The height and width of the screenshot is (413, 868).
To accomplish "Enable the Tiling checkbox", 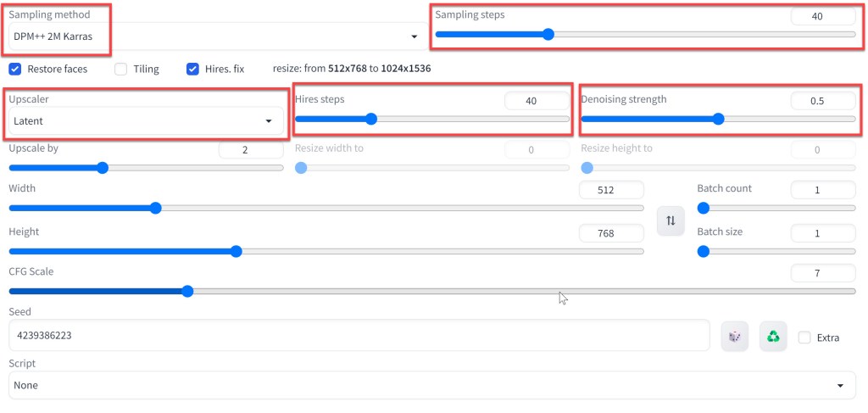I will click(x=121, y=69).
